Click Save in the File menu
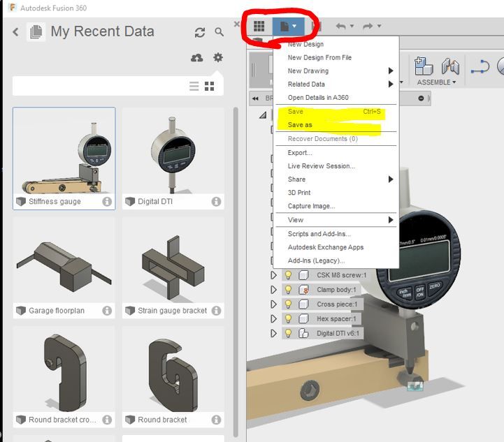504x442 pixels. click(336, 112)
